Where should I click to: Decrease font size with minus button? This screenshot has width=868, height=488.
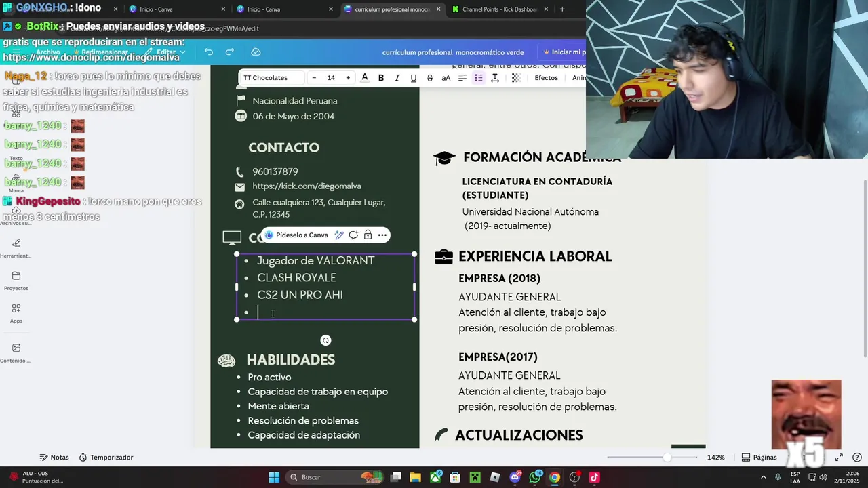[314, 78]
